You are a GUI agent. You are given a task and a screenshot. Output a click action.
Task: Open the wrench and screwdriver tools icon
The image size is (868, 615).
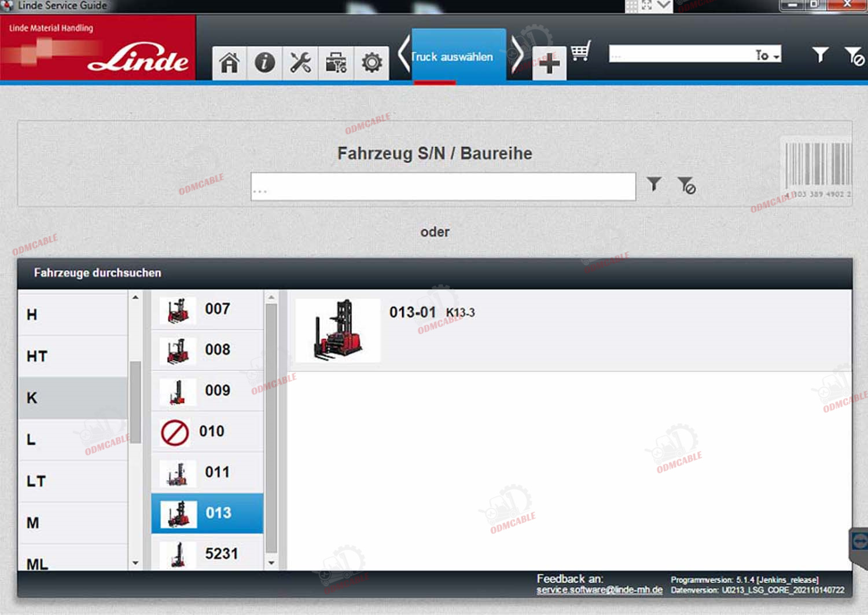tap(300, 63)
